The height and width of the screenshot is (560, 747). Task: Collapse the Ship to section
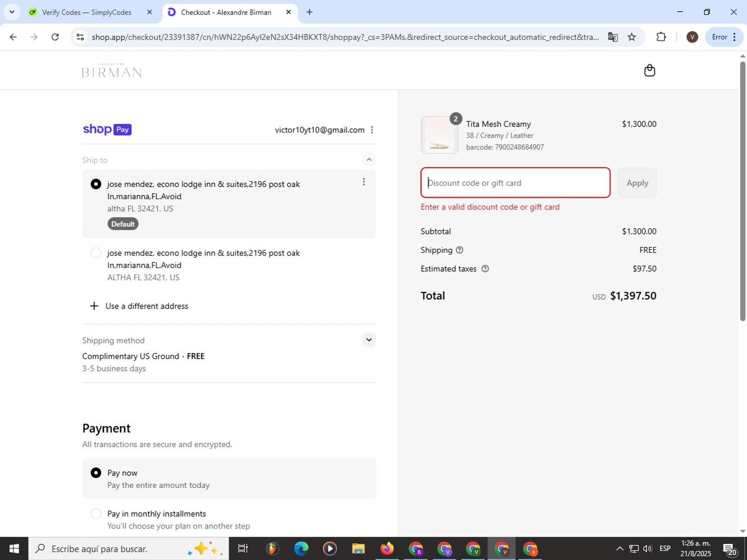369,160
